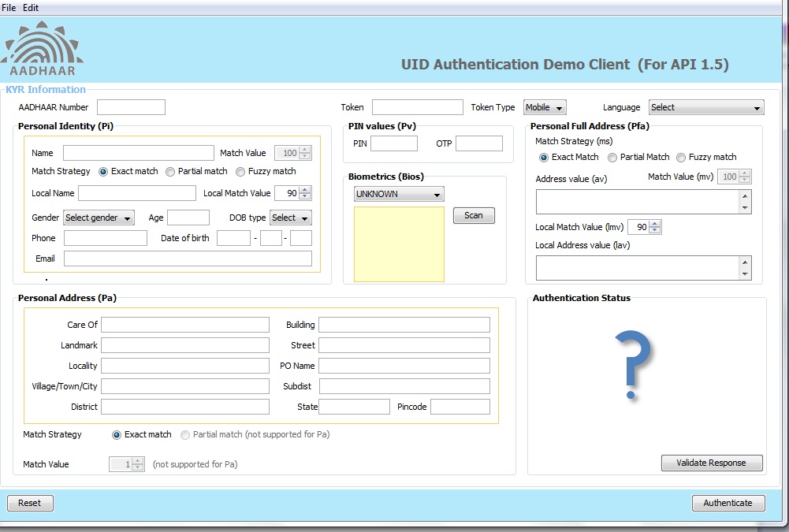Select Fuzzy match in Personal Identity
Viewport: 789px width, 532px height.
point(240,172)
